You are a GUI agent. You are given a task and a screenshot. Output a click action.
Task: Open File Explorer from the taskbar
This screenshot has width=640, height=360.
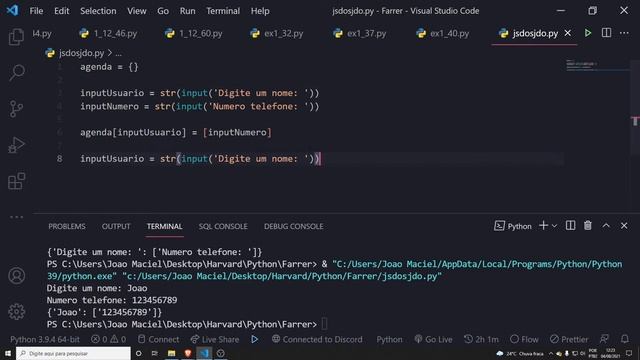tap(171, 353)
